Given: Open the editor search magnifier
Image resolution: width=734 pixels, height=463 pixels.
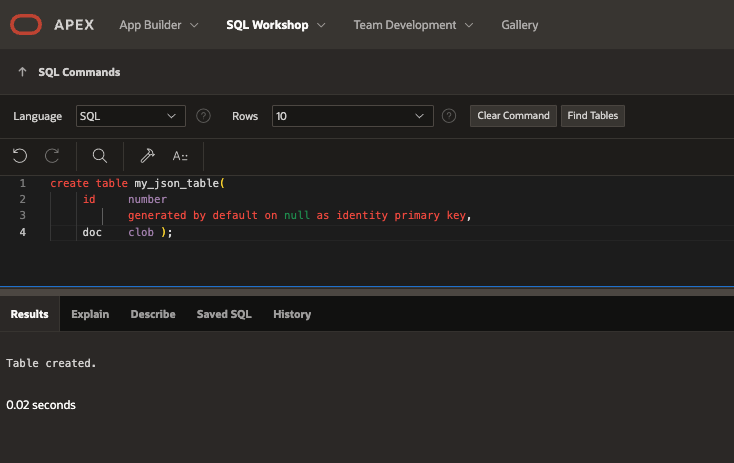Looking at the screenshot, I should click(x=99, y=155).
